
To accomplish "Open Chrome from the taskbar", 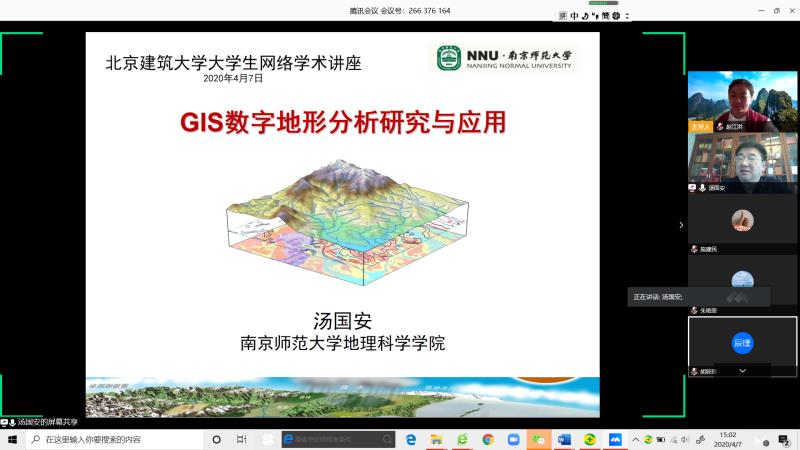I will click(x=488, y=439).
